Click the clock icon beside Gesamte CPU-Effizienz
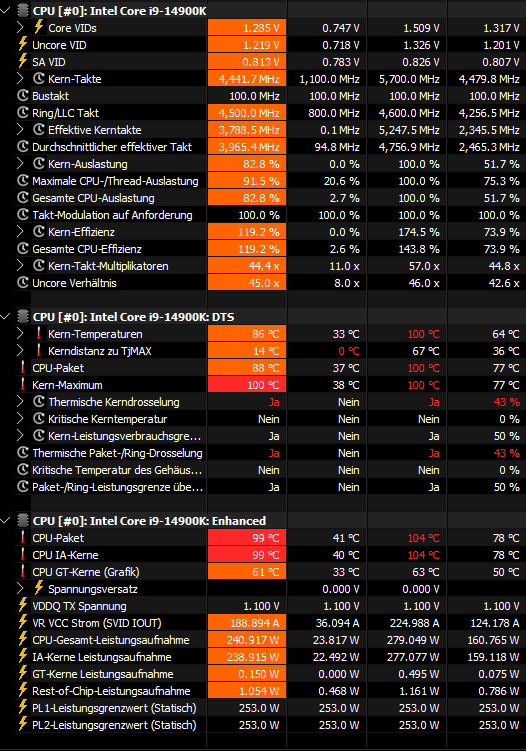Viewport: 526px width, 751px height. click(x=23, y=249)
